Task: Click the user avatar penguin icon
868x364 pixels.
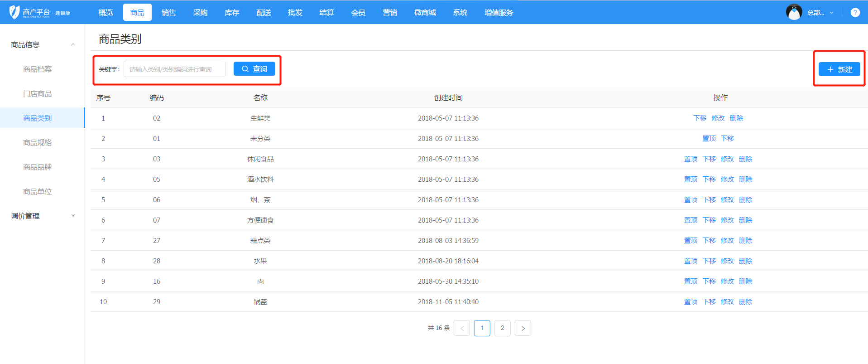Action: click(794, 12)
